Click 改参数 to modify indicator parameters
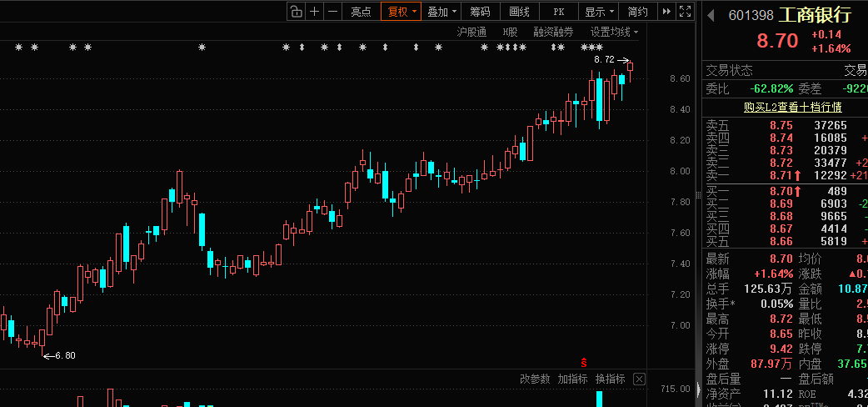868x407 pixels. tap(535, 379)
